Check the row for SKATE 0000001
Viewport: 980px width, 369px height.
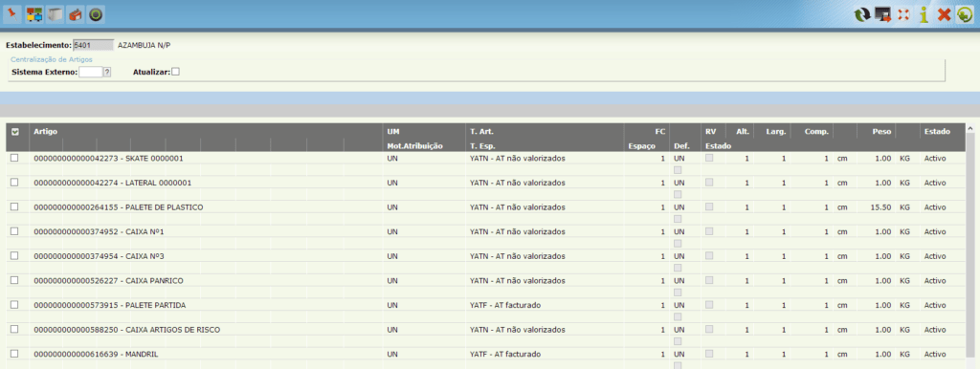click(14, 158)
